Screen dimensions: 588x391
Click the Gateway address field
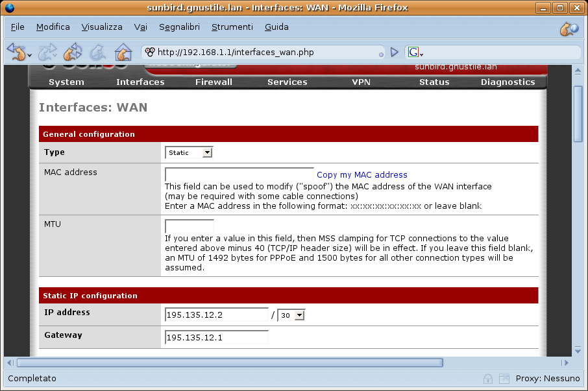pos(217,337)
